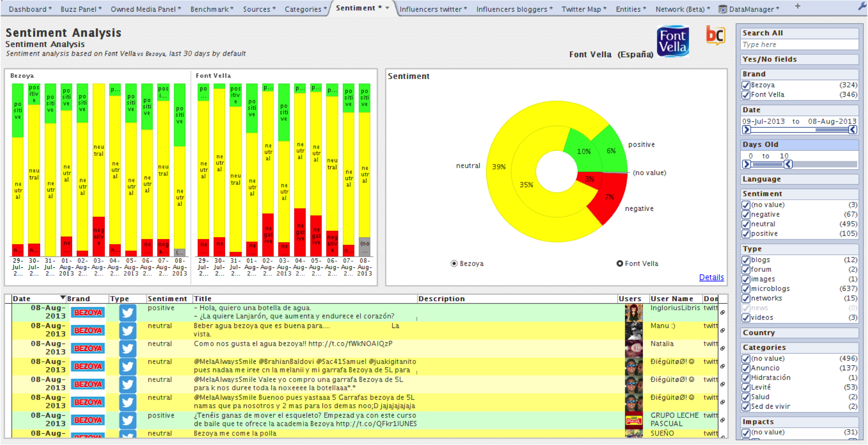Screen dimensions: 868x445
Task: Click the Days Old slider right handle
Action: pos(788,164)
